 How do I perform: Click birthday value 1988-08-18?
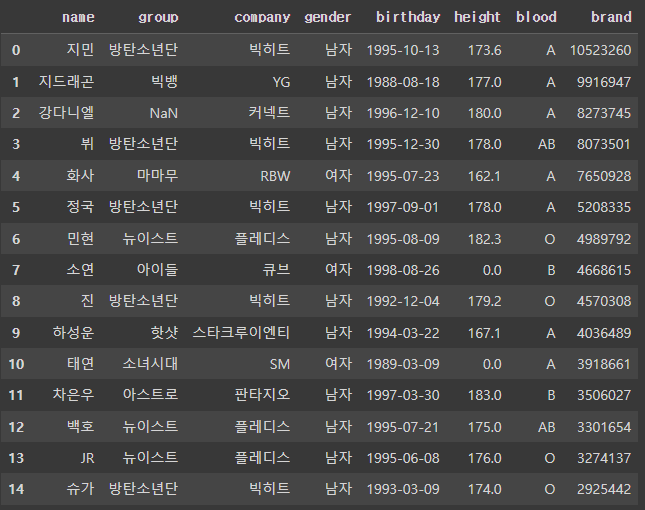click(403, 82)
